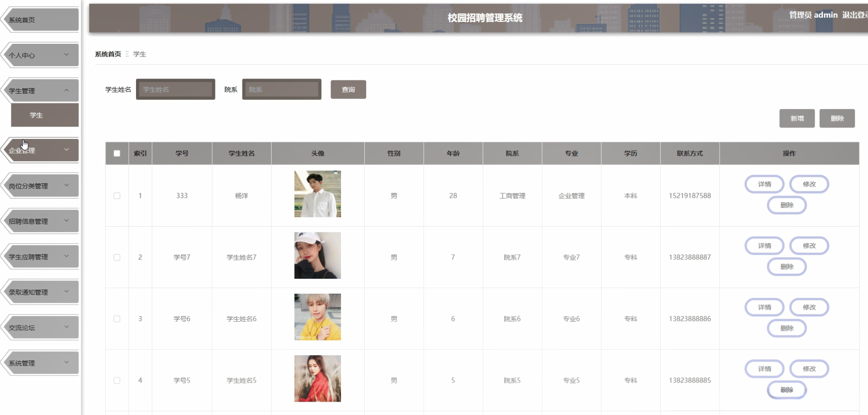Click phone number 13823888887
868x415 pixels.
(690, 257)
